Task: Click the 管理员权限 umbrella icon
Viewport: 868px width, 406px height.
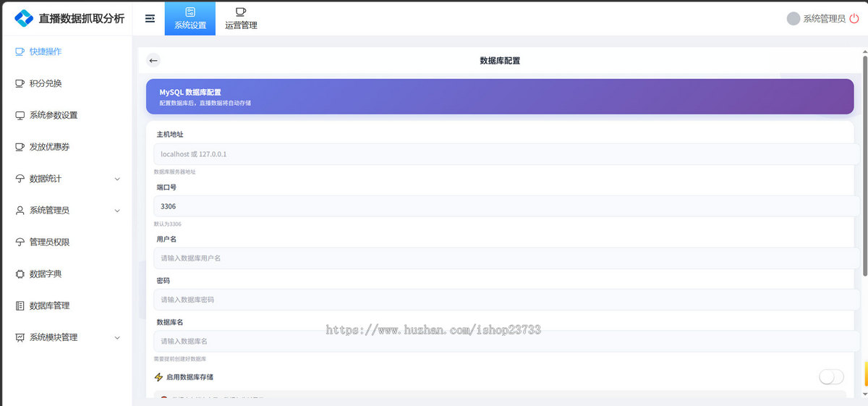Action: click(x=20, y=242)
